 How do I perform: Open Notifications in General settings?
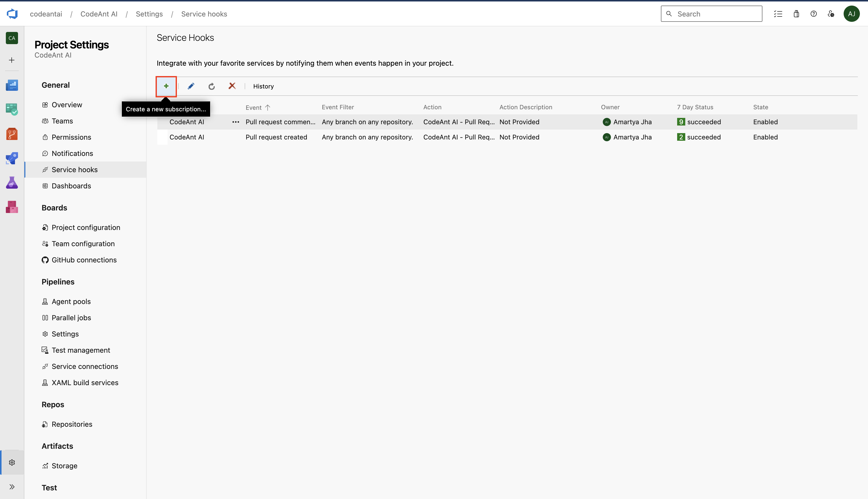(x=72, y=154)
